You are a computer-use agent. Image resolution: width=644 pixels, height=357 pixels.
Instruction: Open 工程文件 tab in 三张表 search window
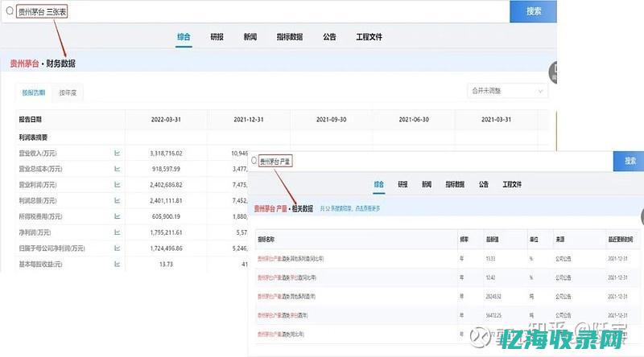click(369, 37)
